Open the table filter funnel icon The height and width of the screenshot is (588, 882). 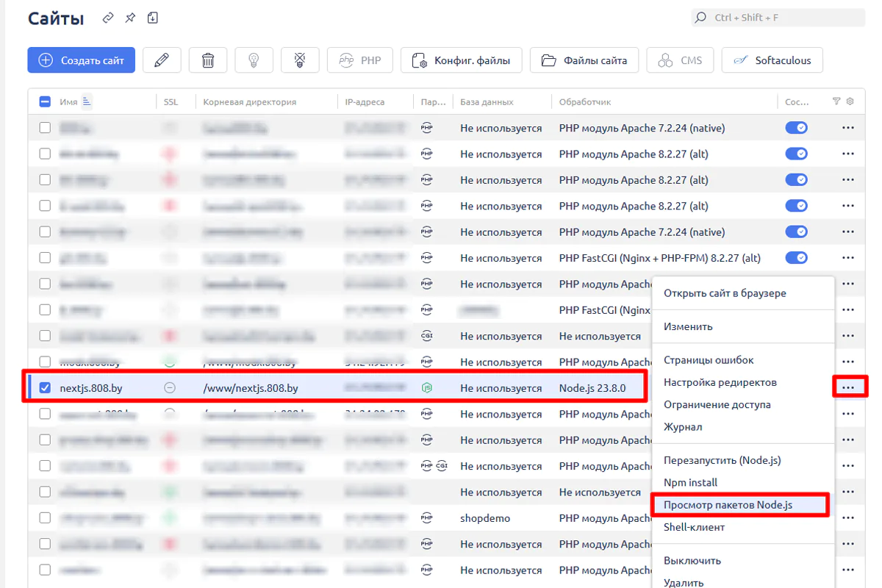pyautogui.click(x=836, y=101)
